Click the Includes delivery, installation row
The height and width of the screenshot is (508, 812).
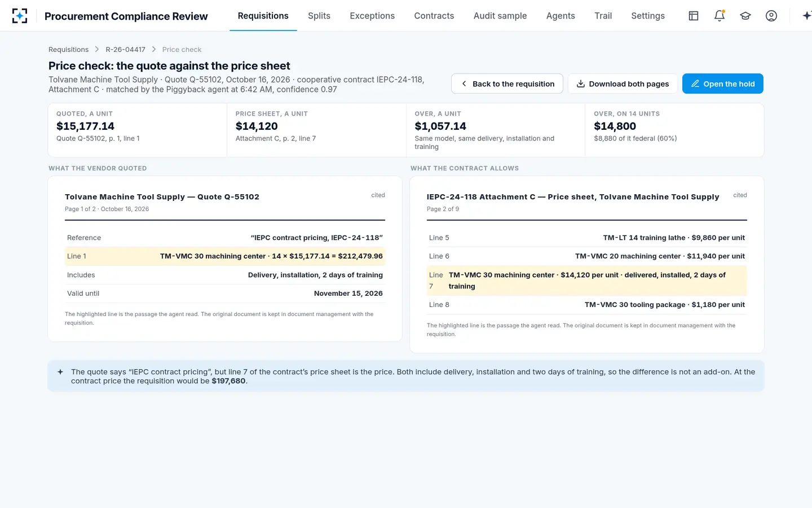point(225,275)
